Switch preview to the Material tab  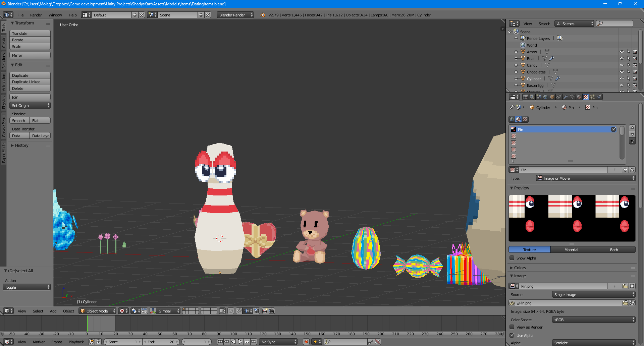point(571,249)
